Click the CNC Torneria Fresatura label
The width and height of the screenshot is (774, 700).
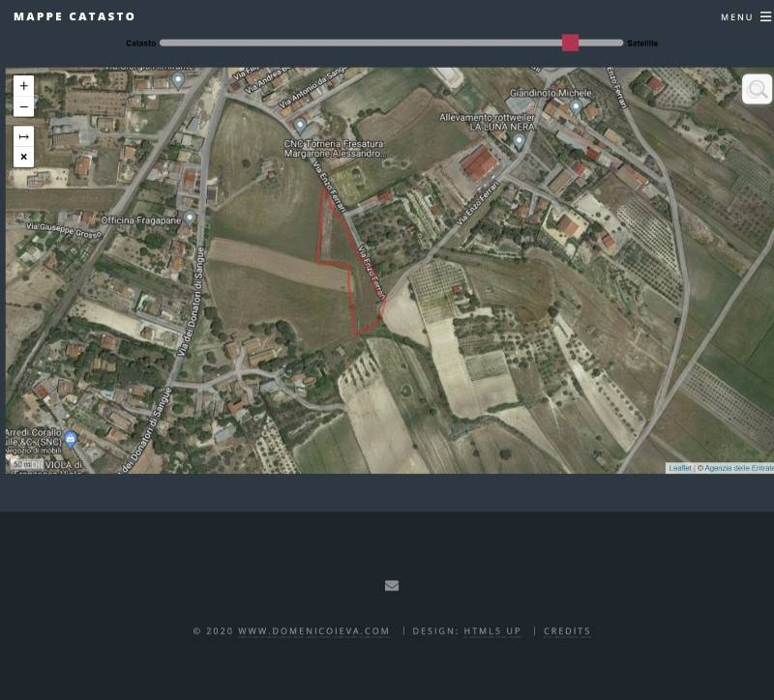tap(334, 149)
